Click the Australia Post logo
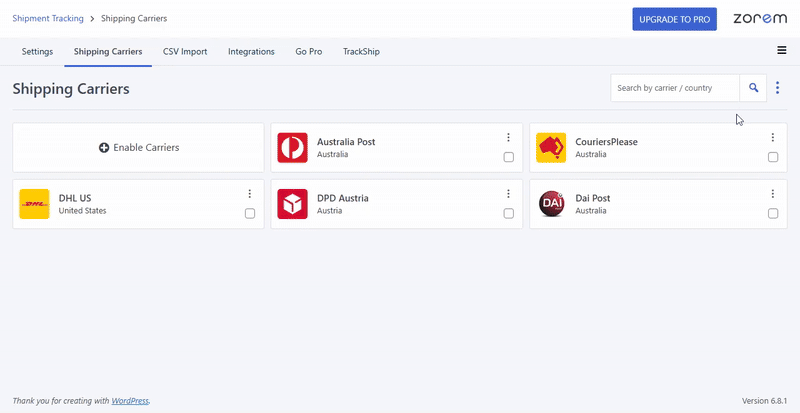Viewport: 800px width, 413px height. point(292,148)
